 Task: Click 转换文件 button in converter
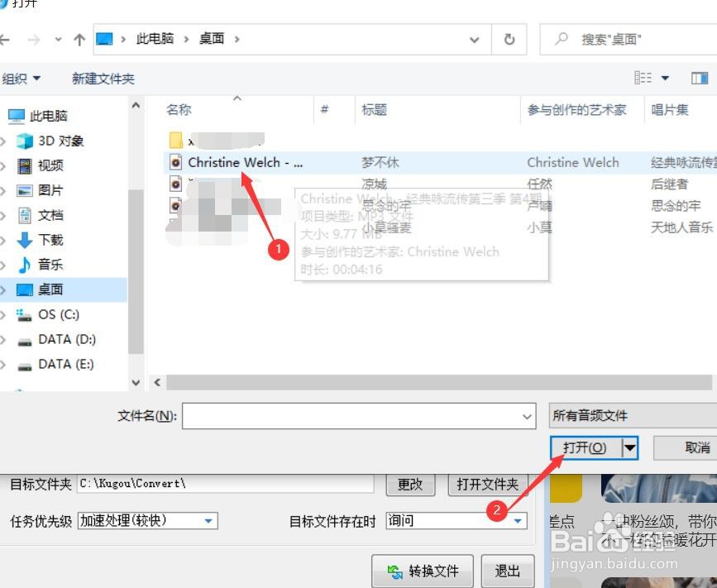pyautogui.click(x=423, y=571)
